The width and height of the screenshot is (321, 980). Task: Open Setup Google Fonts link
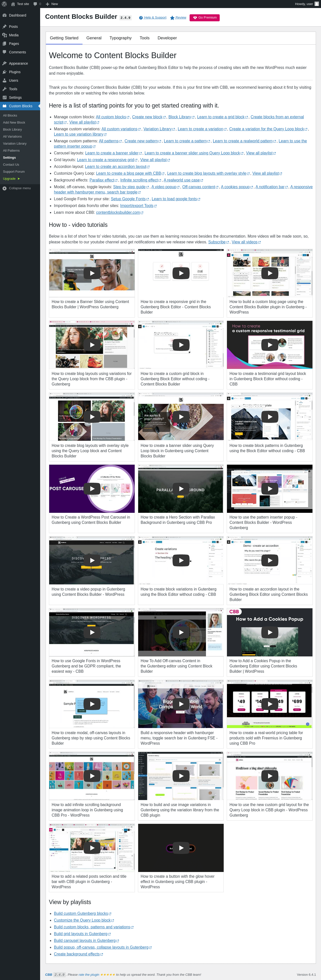[130, 199]
